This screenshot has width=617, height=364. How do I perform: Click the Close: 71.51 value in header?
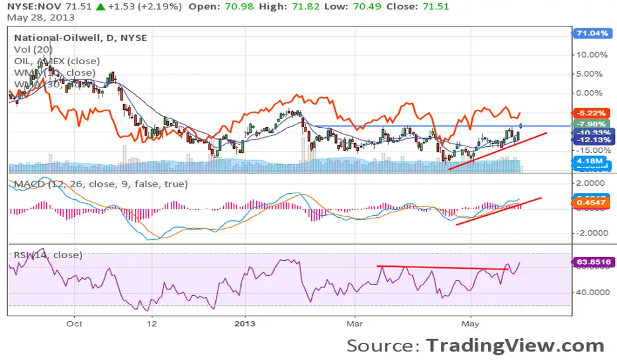(x=418, y=7)
